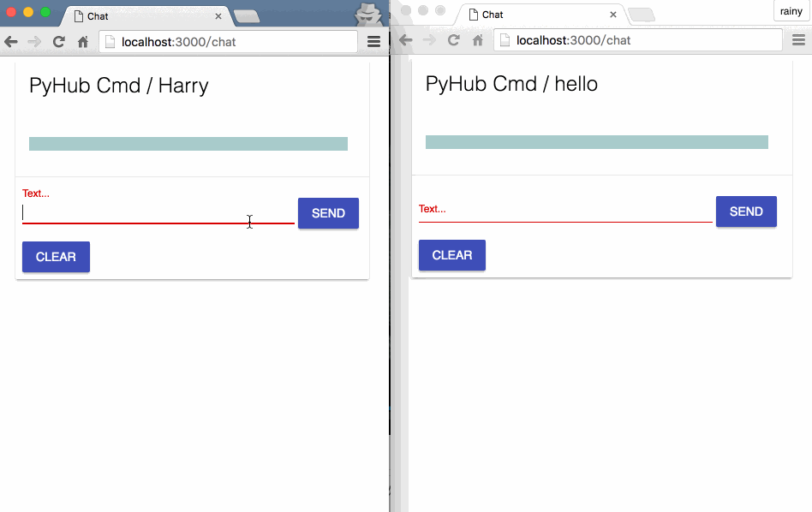Close the Chat tab in the left browser window
The image size is (812, 512).
click(x=218, y=16)
